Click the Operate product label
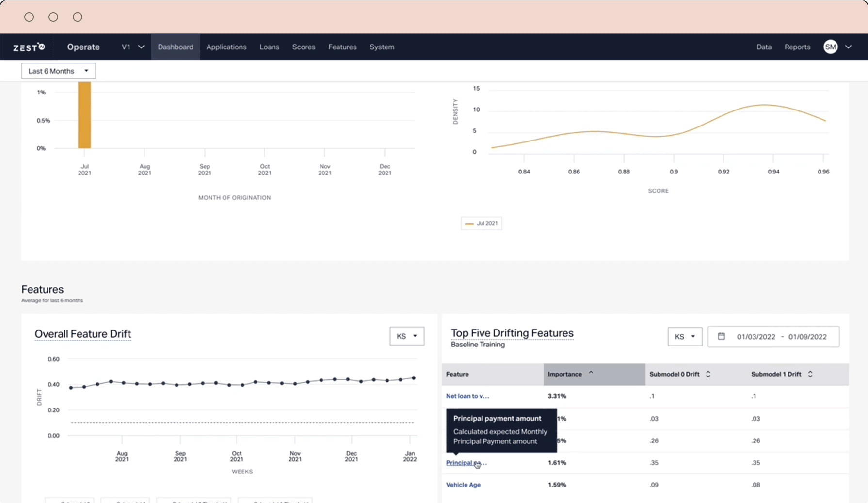The height and width of the screenshot is (503, 868). (83, 47)
